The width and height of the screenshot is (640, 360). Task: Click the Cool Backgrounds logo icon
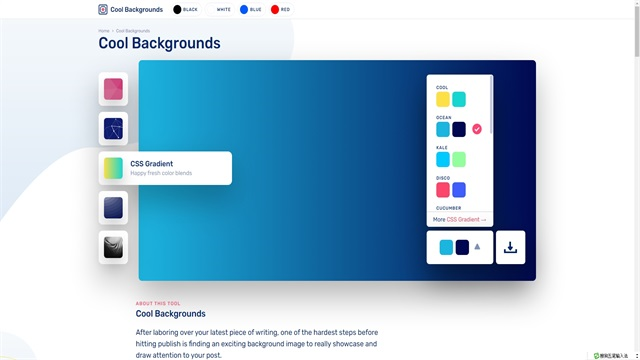[x=103, y=9]
